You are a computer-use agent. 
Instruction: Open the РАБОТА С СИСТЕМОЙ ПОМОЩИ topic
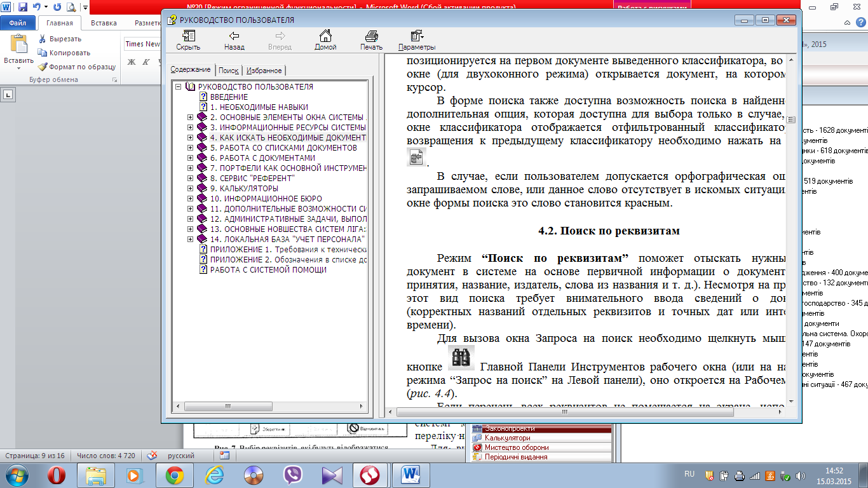click(268, 270)
